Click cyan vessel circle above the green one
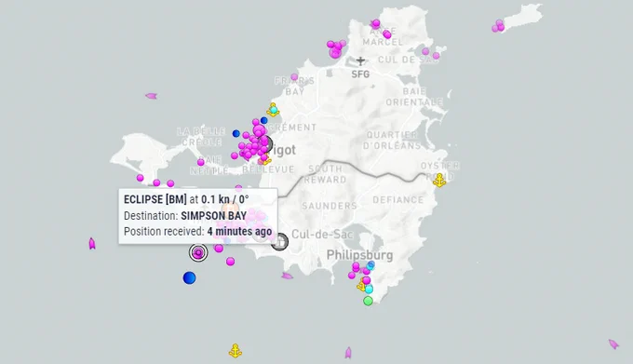This screenshot has height=364, width=633. 369,289
